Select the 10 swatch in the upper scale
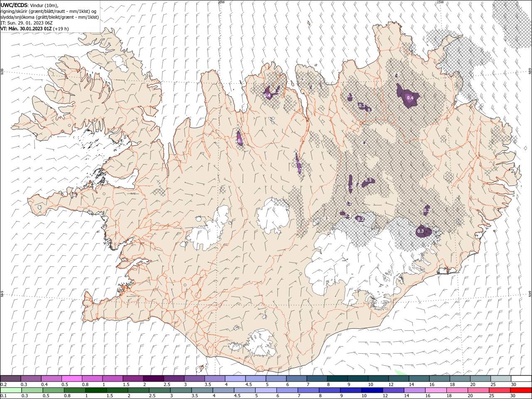This screenshot has height=399, width=532. (x=378, y=378)
